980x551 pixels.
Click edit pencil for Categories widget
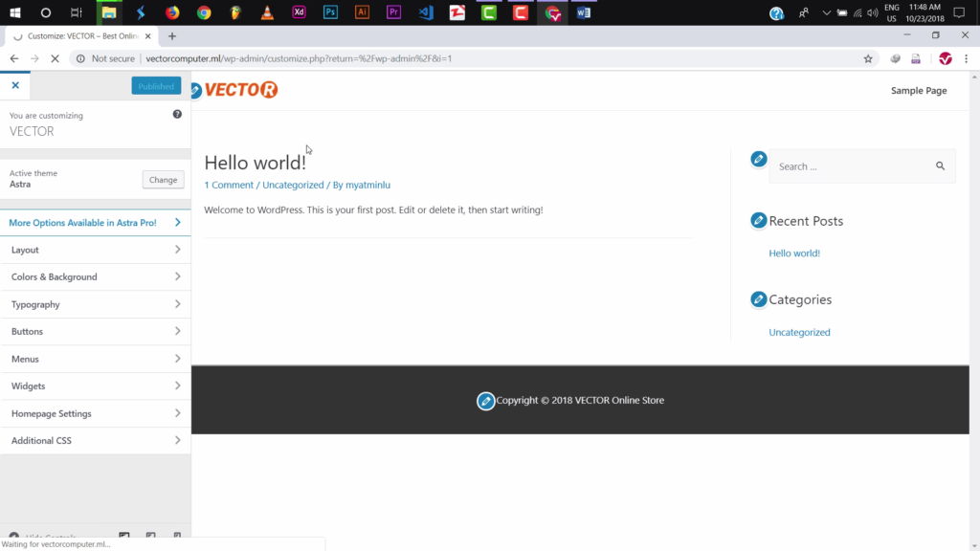click(759, 299)
